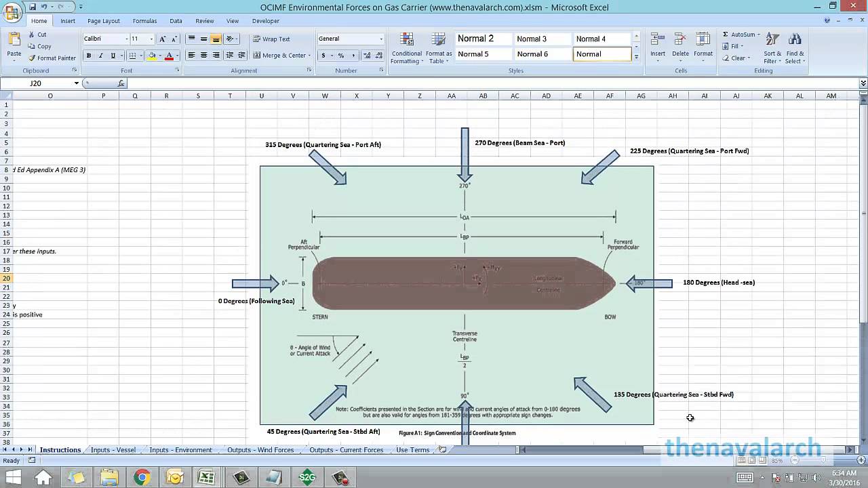
Task: Decrease font size with Shrink Font
Action: point(174,39)
